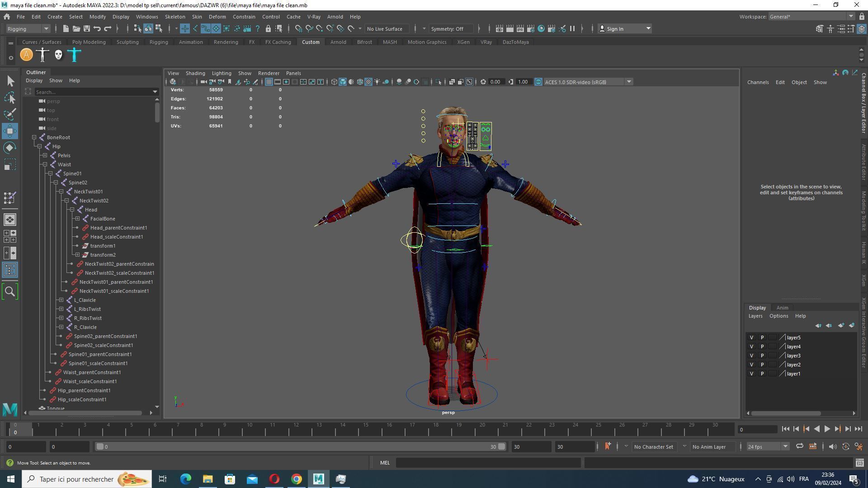Toggle playback P box of layer2
Screen dimensions: 868x488
click(x=762, y=365)
